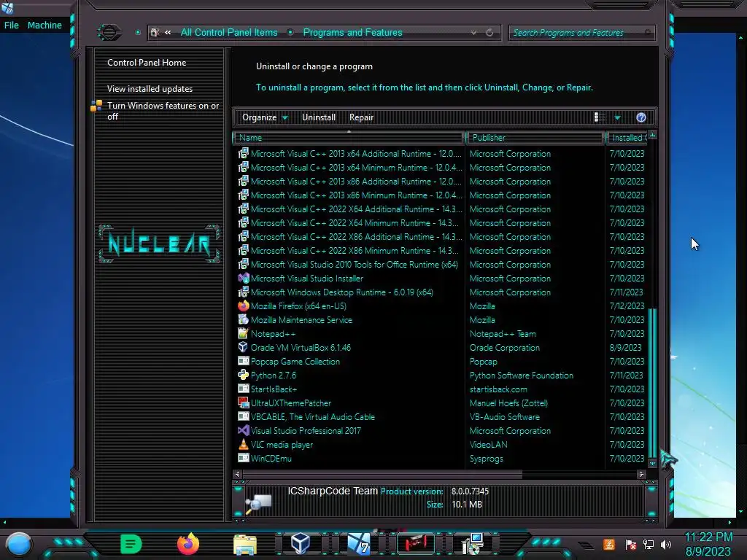Click the volume speaker tray icon
The height and width of the screenshot is (560, 747).
666,544
